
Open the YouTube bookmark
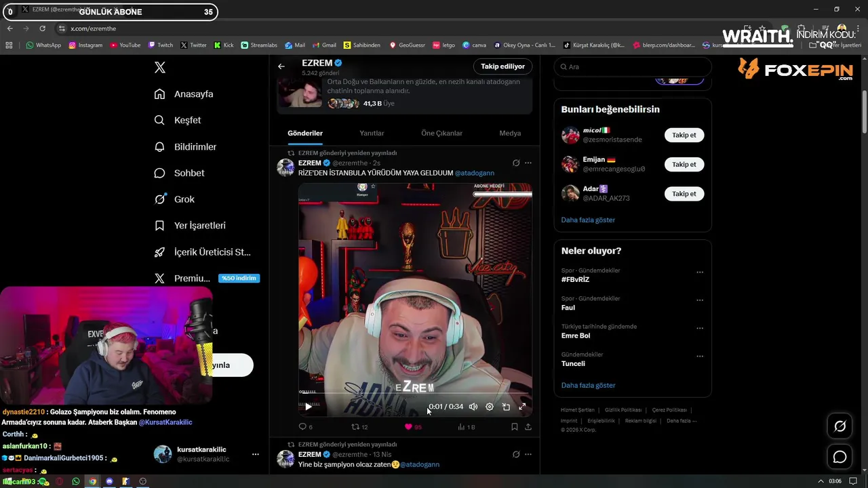[125, 45]
